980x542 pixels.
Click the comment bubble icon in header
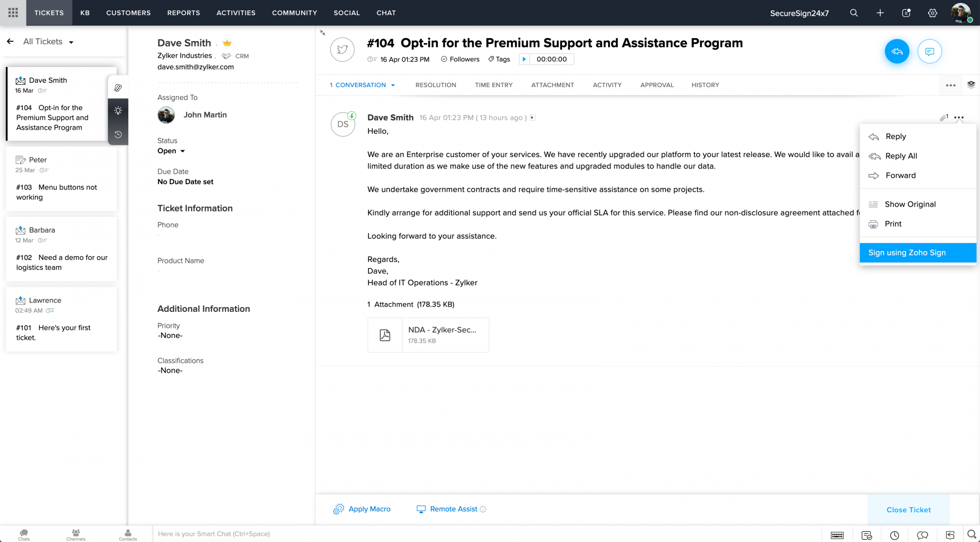click(x=930, y=51)
